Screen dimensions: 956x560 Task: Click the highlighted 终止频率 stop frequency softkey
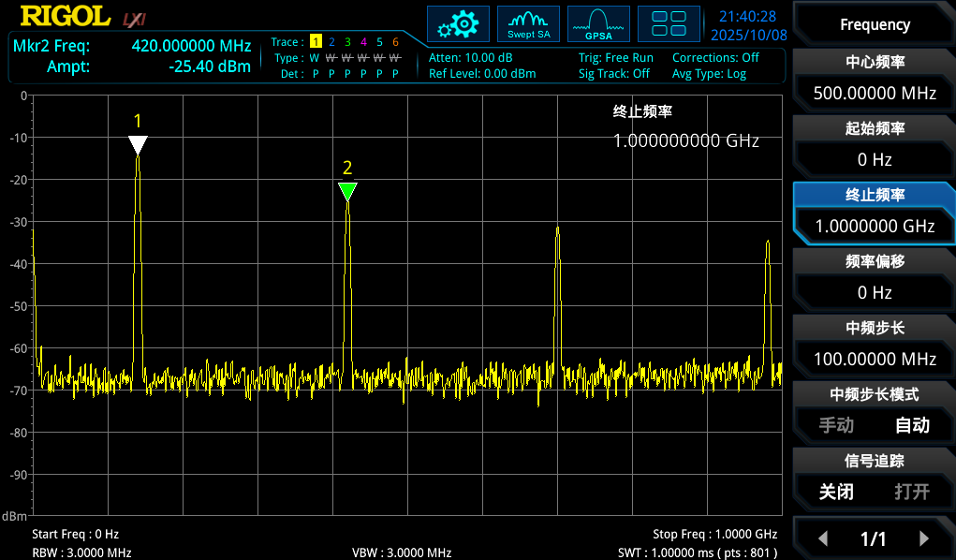coord(875,195)
